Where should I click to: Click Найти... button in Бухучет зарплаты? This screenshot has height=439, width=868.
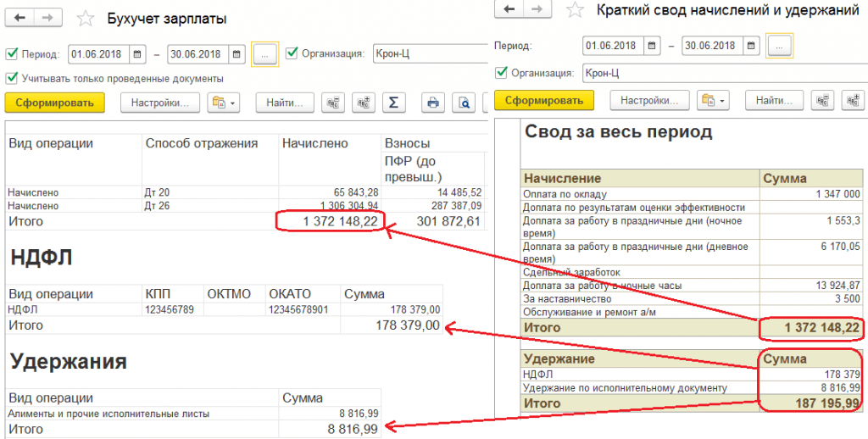click(284, 103)
